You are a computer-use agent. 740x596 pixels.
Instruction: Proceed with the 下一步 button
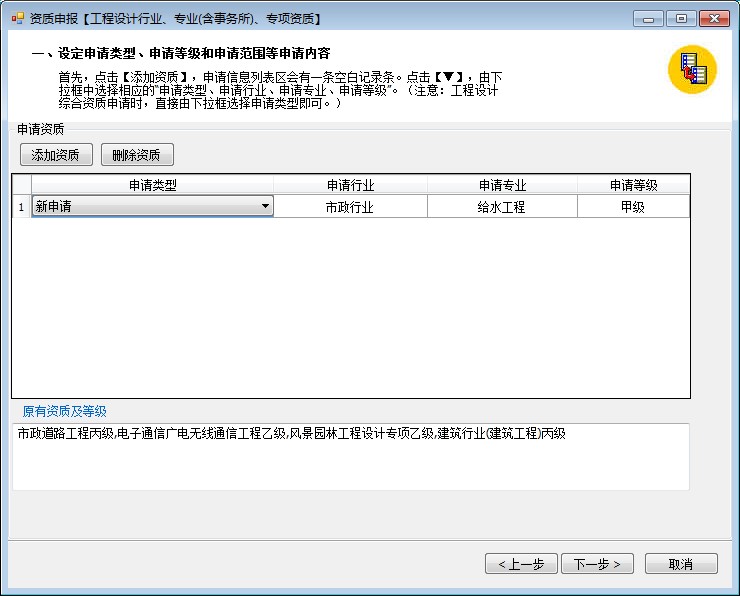597,564
